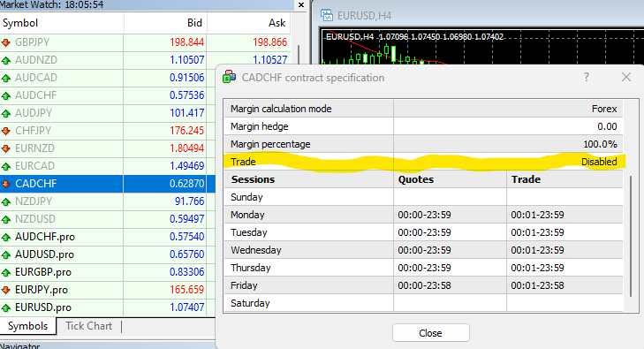This screenshot has height=349, width=644.
Task: Click the AUDNZD bid price 1.10507
Action: [187, 60]
